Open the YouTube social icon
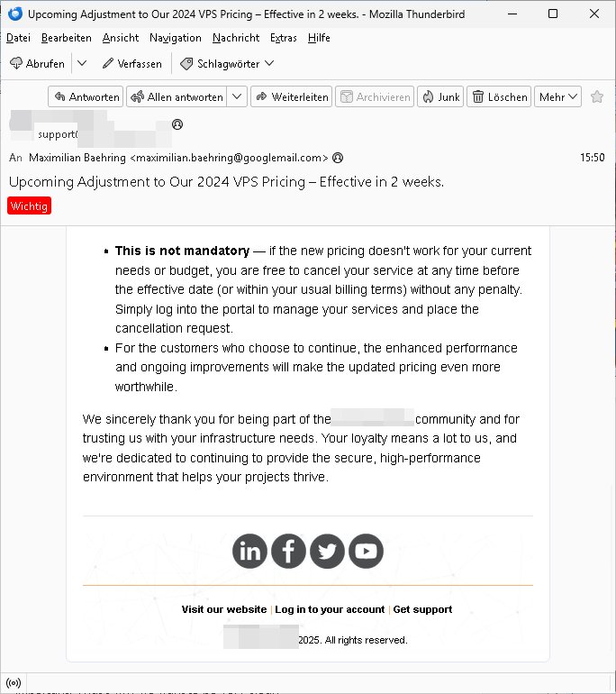Viewport: 616px width, 694px height. click(x=366, y=551)
